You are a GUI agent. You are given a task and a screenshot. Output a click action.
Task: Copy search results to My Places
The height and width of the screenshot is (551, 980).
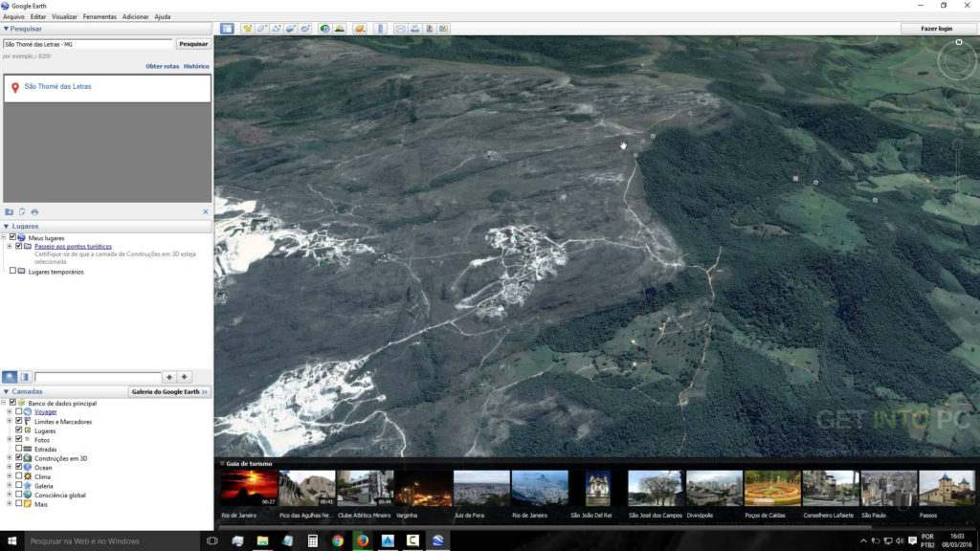click(x=22, y=211)
